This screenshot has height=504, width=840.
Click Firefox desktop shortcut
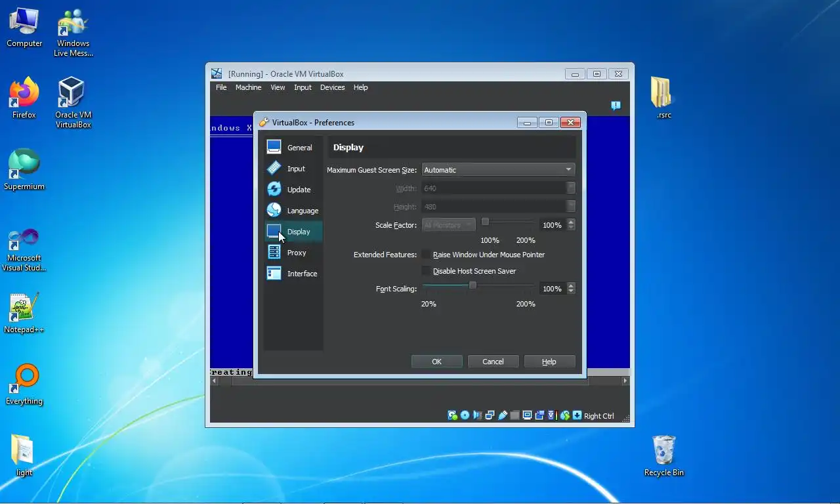tap(24, 98)
